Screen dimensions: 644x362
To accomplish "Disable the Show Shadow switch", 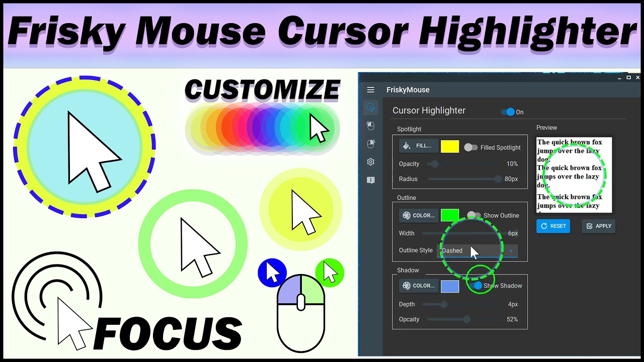I will tap(475, 286).
